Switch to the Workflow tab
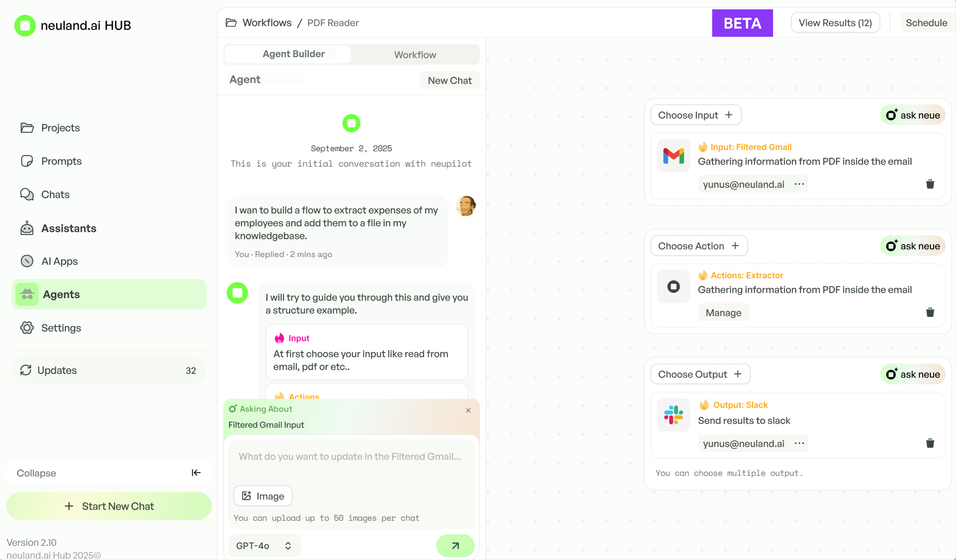This screenshot has width=956, height=560. (415, 55)
